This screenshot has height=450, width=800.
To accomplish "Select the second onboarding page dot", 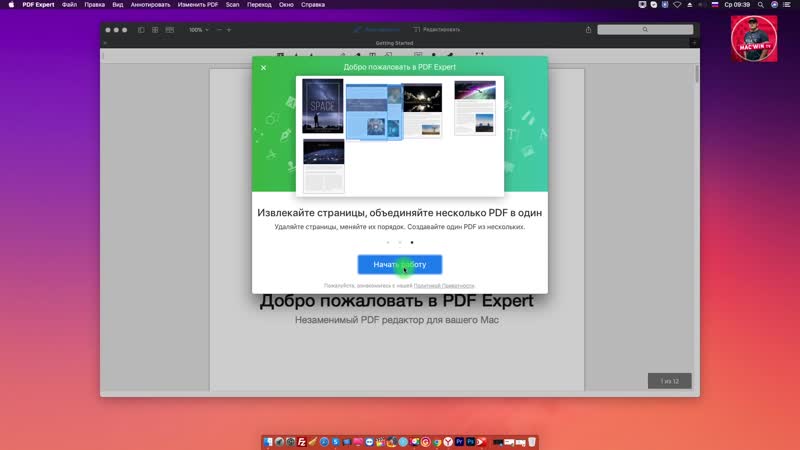I will pyautogui.click(x=400, y=242).
